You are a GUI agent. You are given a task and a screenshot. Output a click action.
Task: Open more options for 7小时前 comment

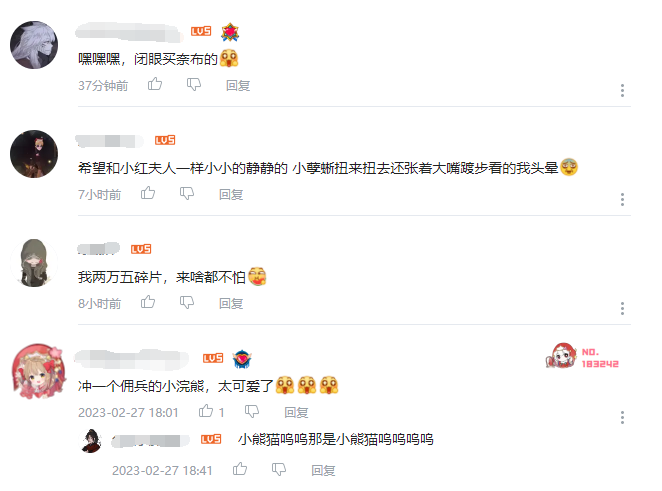pyautogui.click(x=622, y=199)
